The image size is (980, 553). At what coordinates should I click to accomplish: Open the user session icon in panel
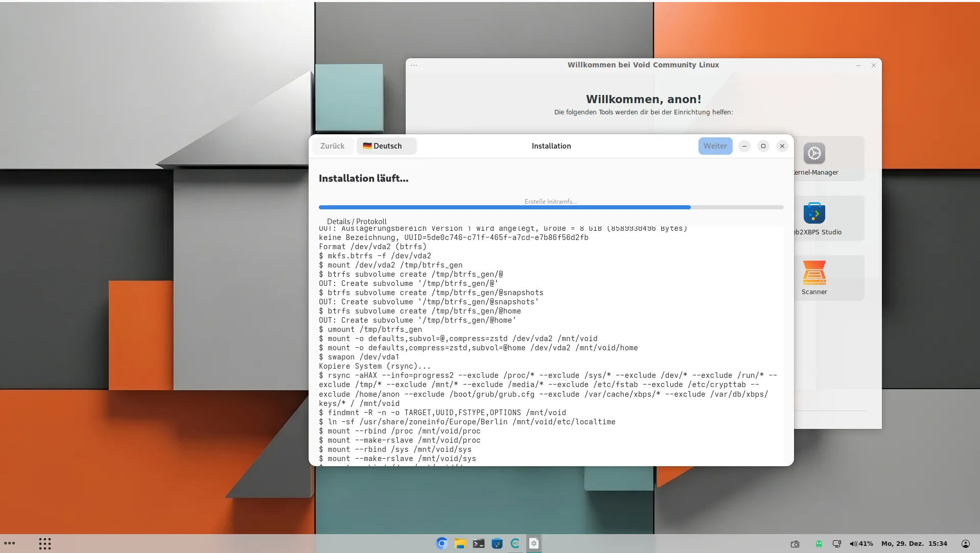point(965,544)
